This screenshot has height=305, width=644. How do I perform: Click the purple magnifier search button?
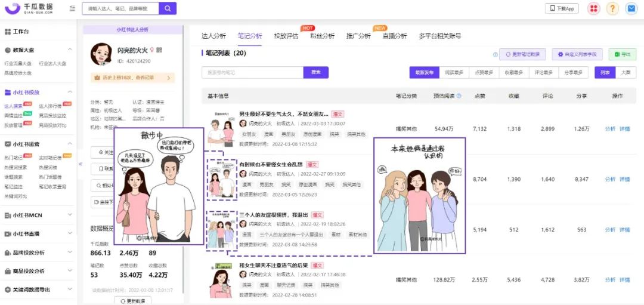coord(168,8)
